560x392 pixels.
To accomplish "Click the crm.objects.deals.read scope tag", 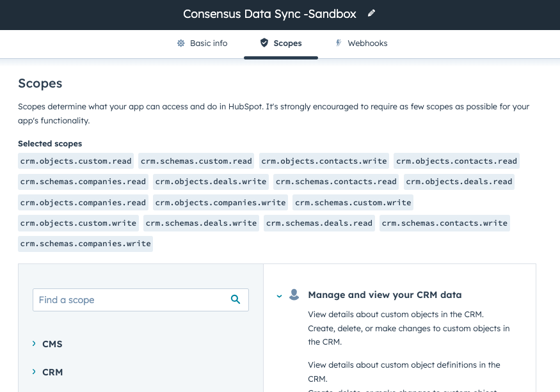I will point(459,182).
